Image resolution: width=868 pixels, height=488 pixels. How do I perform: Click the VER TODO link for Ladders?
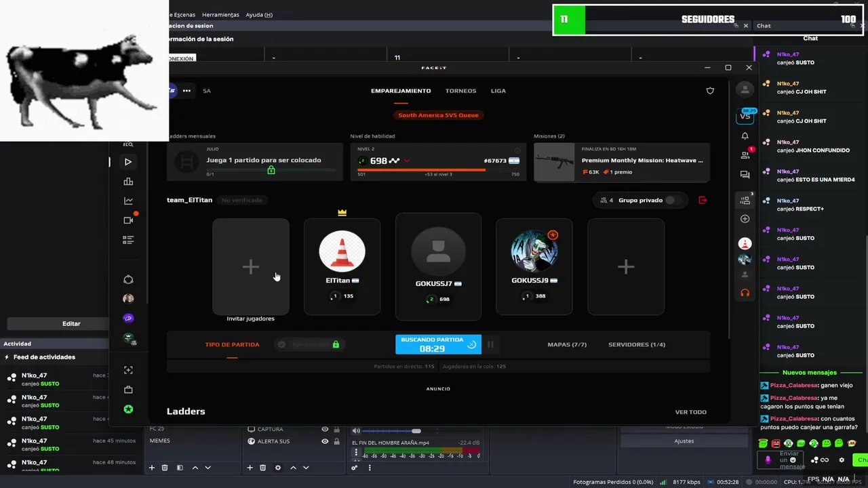690,411
